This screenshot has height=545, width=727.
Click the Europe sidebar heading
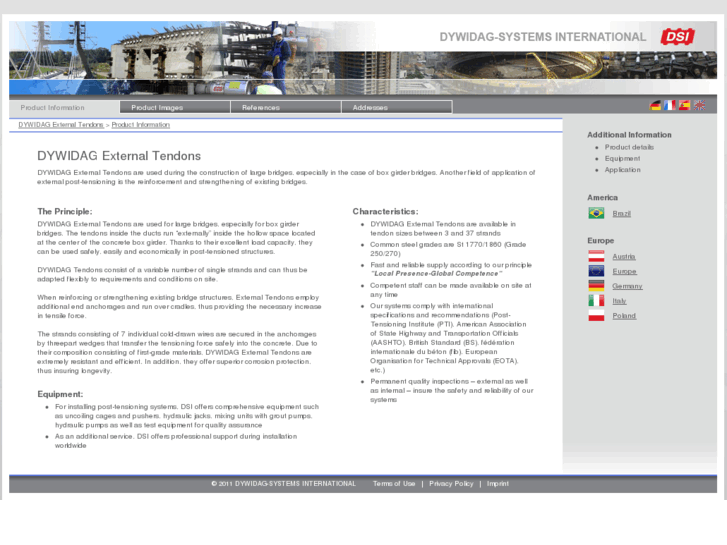tap(600, 241)
